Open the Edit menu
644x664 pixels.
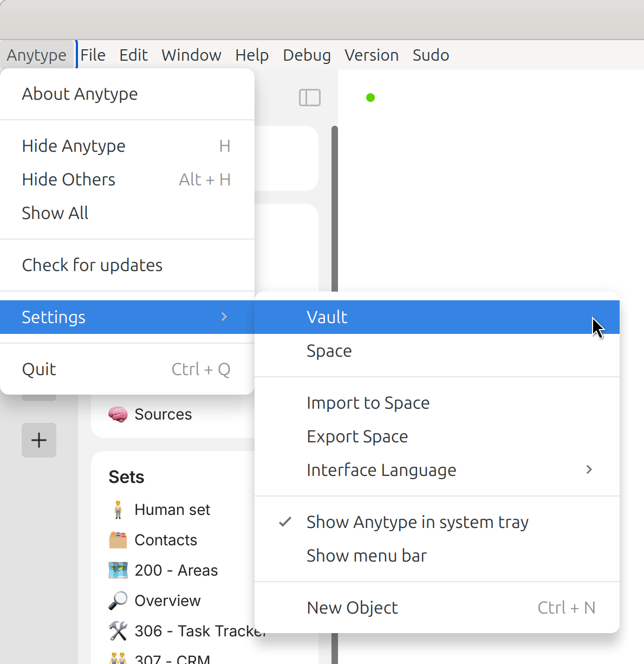[x=134, y=55]
